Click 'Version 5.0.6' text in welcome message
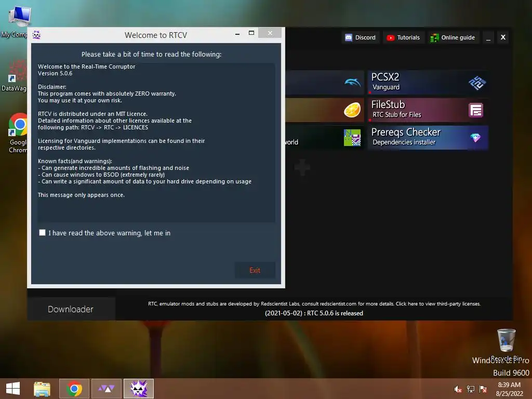The image size is (532, 399). [55, 73]
